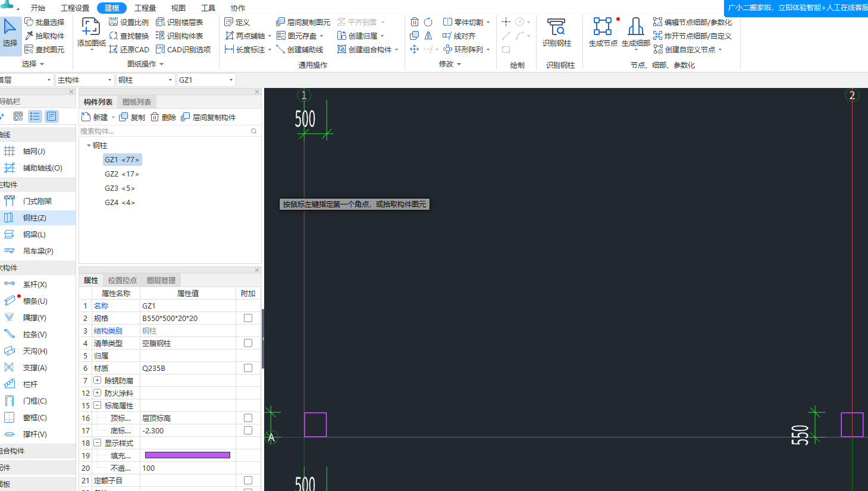Open CAD识别选项 options
Image resolution: width=868 pixels, height=491 pixels.
point(183,49)
